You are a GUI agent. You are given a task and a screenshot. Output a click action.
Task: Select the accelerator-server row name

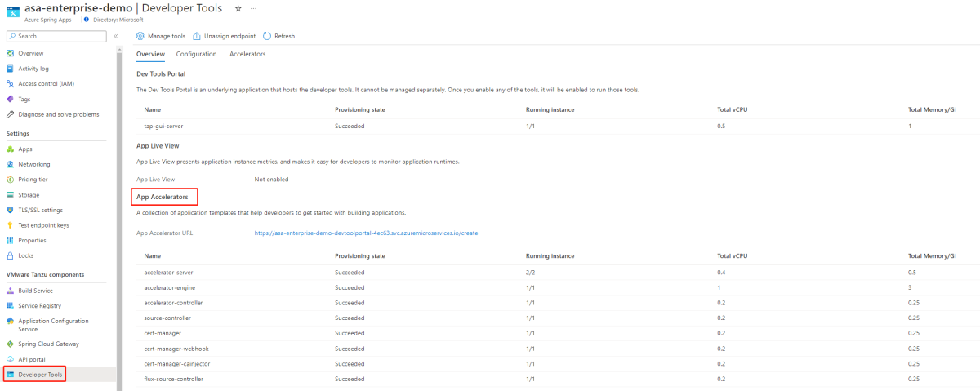click(x=168, y=272)
